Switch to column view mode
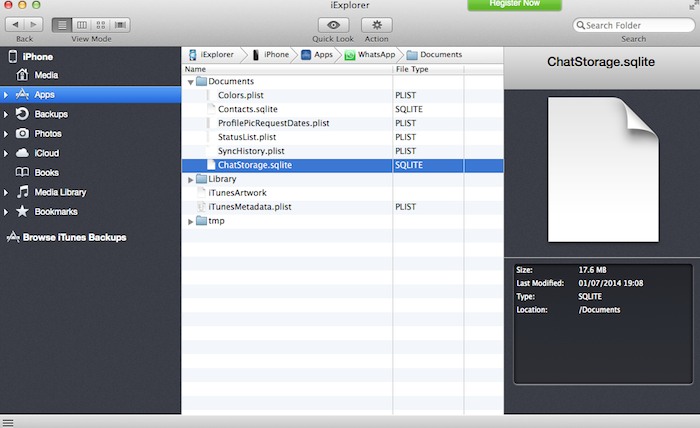700x428 pixels. coord(82,25)
